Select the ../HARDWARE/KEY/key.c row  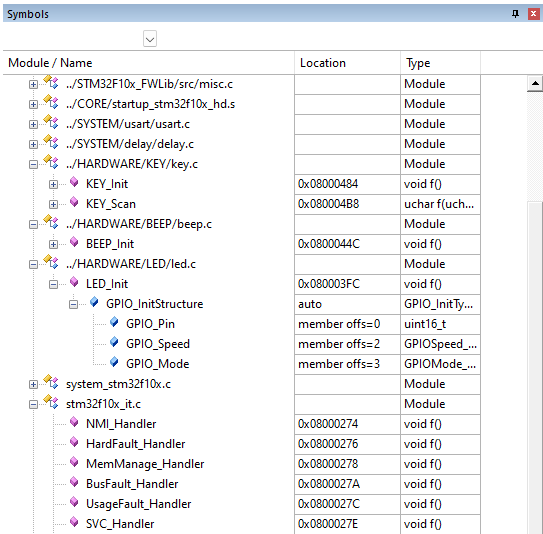[242, 164]
